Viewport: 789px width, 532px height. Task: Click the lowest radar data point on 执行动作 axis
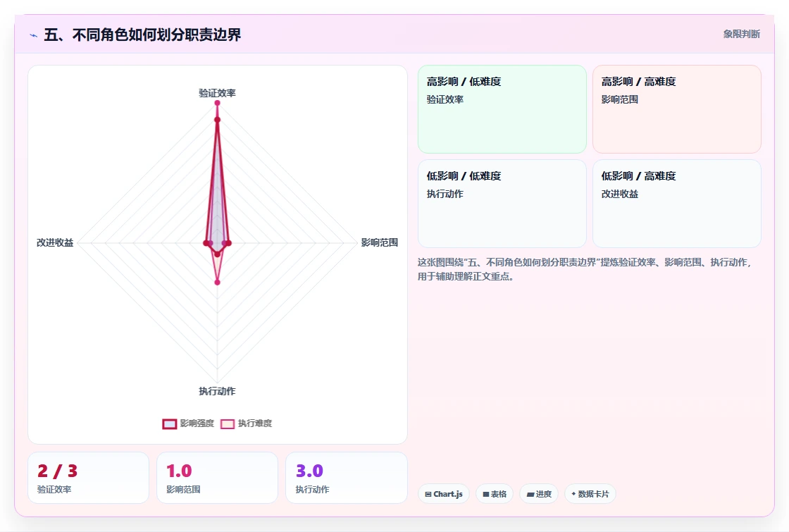[x=218, y=283]
